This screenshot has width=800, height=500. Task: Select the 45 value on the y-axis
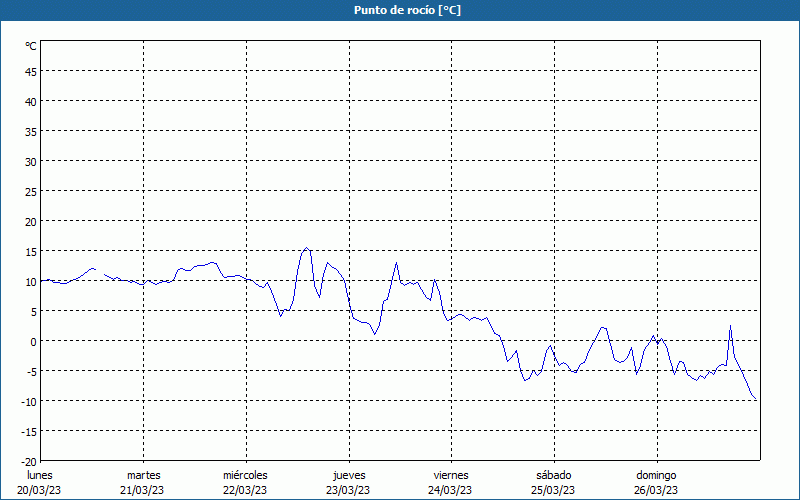(31, 71)
